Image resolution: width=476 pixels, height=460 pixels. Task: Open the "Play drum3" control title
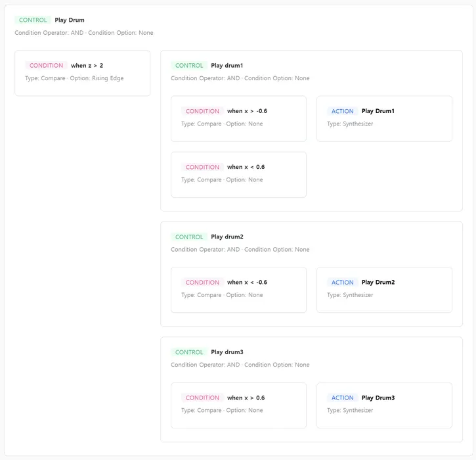[227, 352]
